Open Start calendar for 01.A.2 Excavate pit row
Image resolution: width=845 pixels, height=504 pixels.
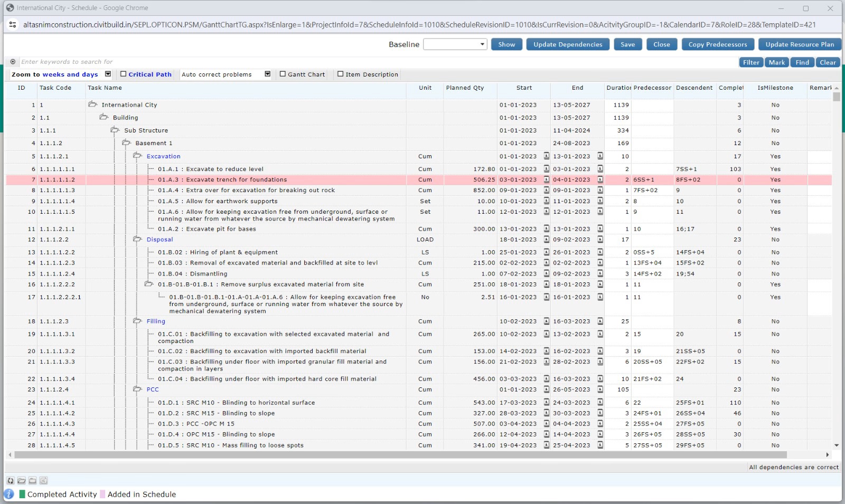(547, 229)
